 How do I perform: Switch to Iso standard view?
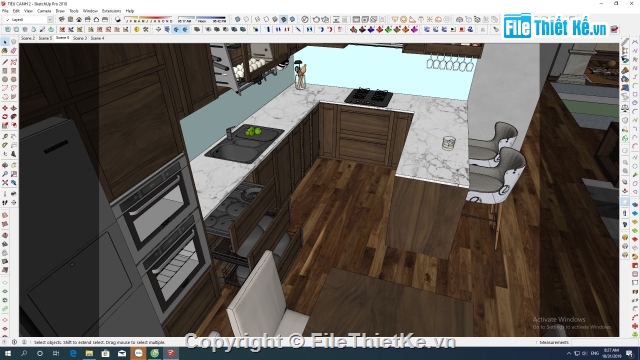click(x=62, y=19)
